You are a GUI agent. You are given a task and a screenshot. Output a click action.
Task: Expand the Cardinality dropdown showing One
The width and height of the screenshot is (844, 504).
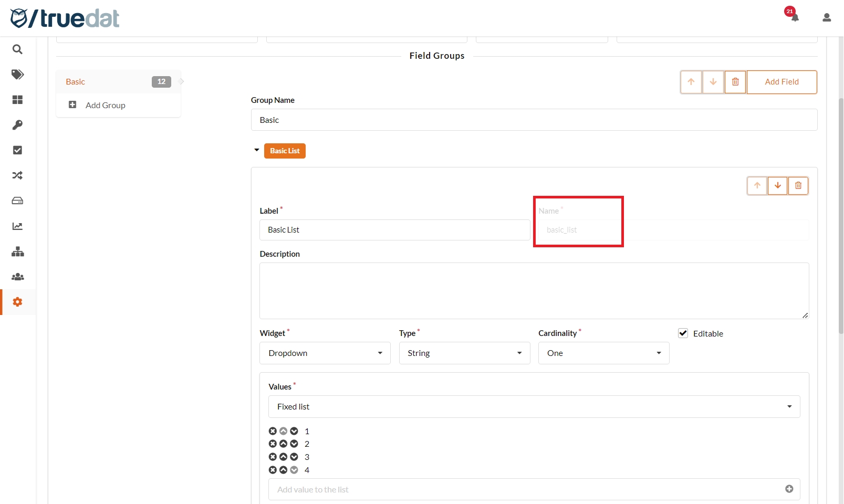pos(603,353)
